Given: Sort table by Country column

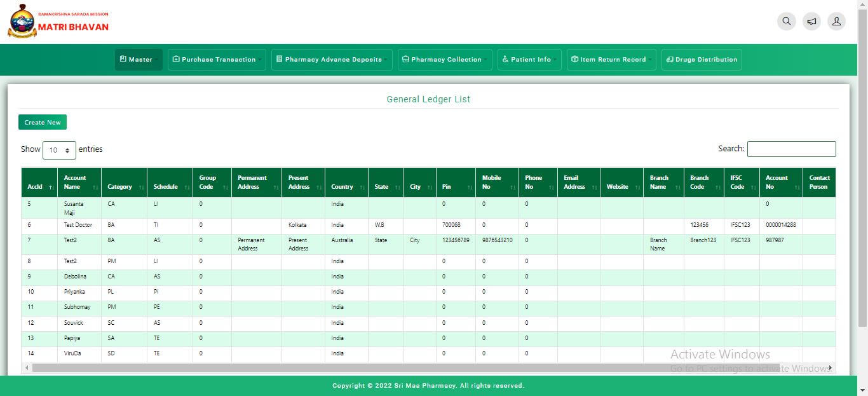Looking at the screenshot, I should tap(346, 182).
